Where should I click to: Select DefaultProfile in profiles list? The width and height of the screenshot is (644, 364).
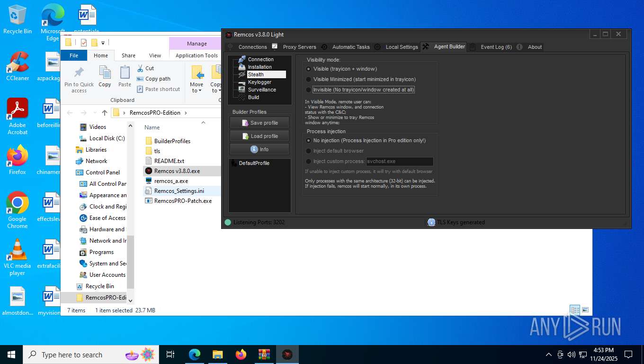pyautogui.click(x=254, y=163)
